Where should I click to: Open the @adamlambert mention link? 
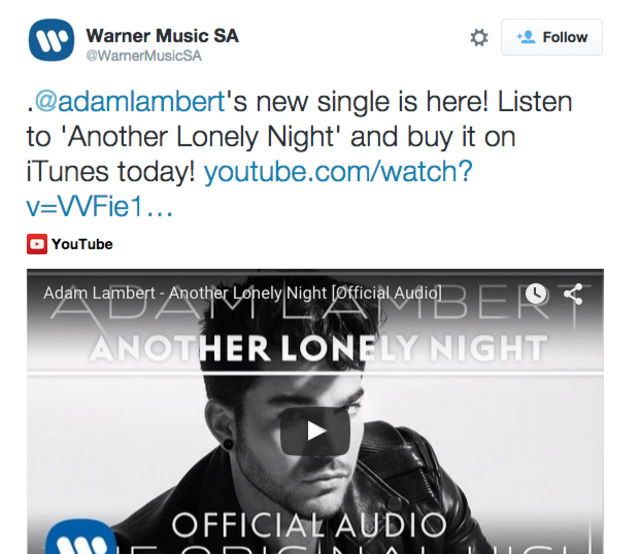[x=130, y=101]
